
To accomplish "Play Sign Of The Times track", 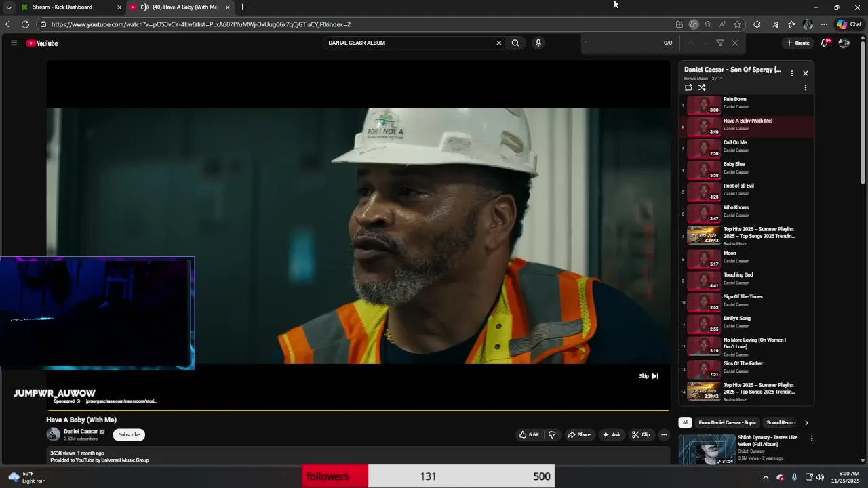I will pyautogui.click(x=747, y=302).
